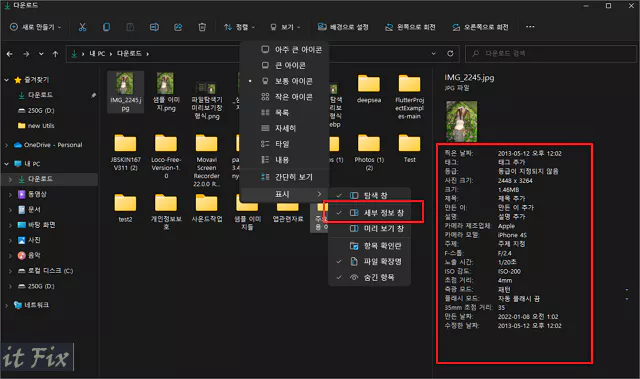
Task: Click the Copy icon in toolbar
Action: (106, 27)
